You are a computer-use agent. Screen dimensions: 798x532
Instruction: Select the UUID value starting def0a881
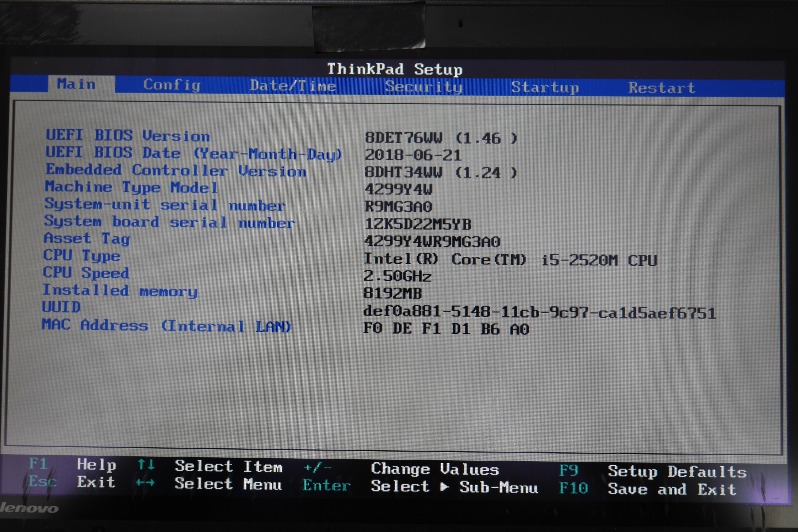(540, 313)
